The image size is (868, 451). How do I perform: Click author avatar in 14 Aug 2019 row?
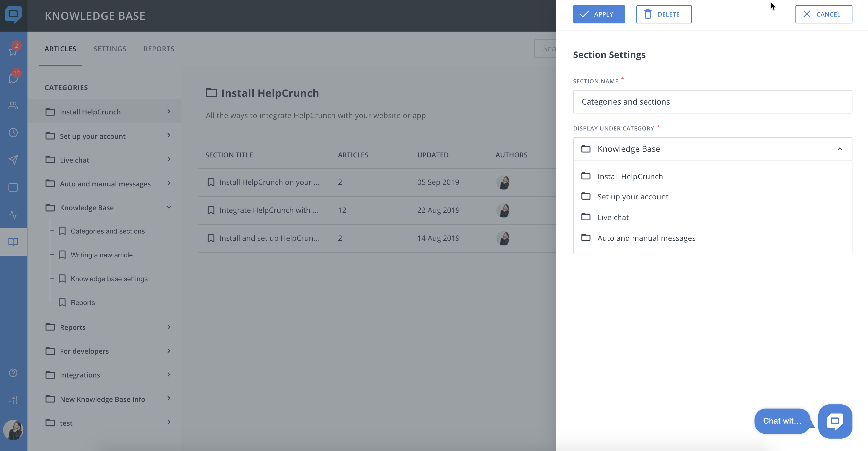[503, 238]
